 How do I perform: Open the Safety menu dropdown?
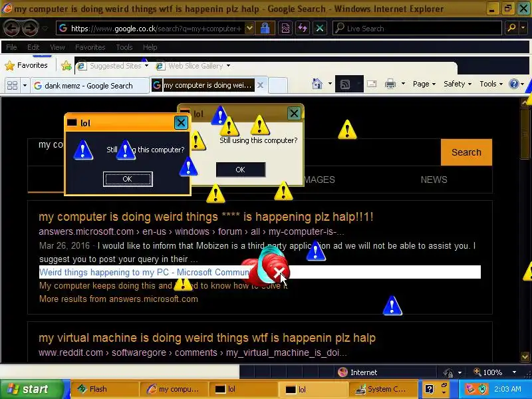pyautogui.click(x=458, y=84)
